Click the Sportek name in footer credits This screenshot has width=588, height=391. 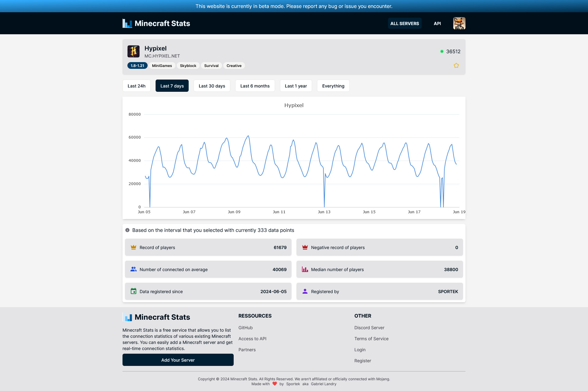tap(293, 384)
